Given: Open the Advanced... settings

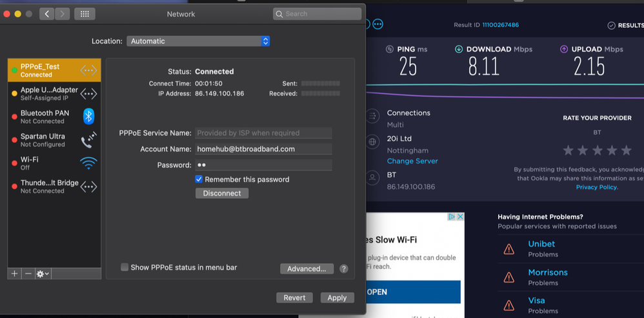Looking at the screenshot, I should point(307,269).
